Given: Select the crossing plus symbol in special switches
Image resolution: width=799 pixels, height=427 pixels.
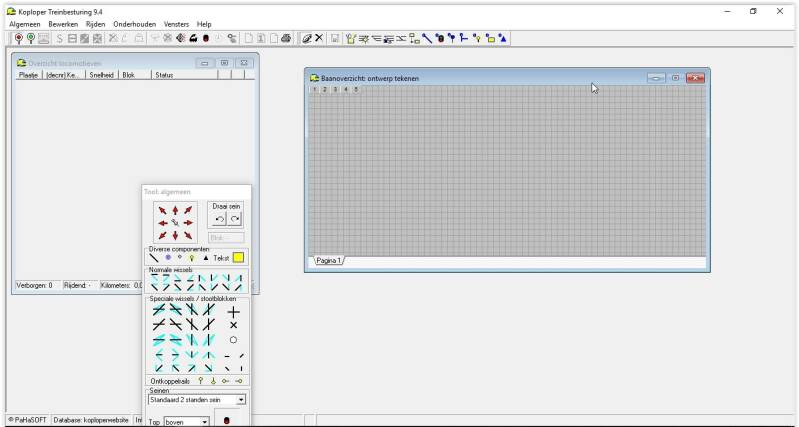Looking at the screenshot, I should (x=233, y=311).
